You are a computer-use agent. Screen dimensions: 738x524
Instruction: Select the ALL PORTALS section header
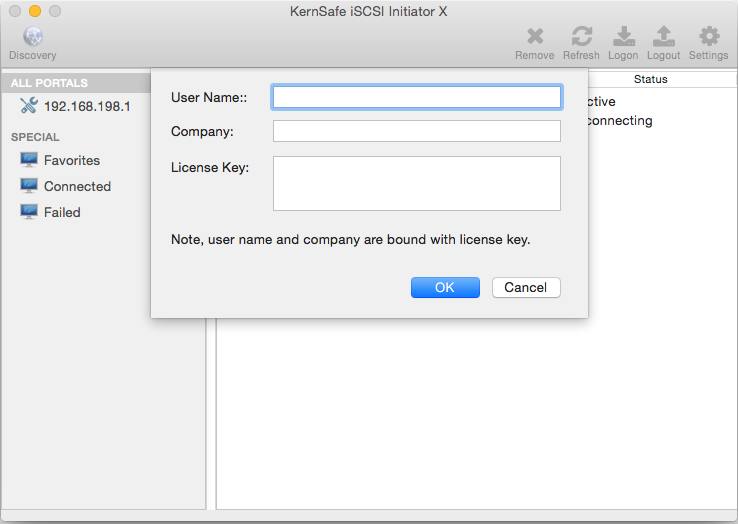click(49, 83)
